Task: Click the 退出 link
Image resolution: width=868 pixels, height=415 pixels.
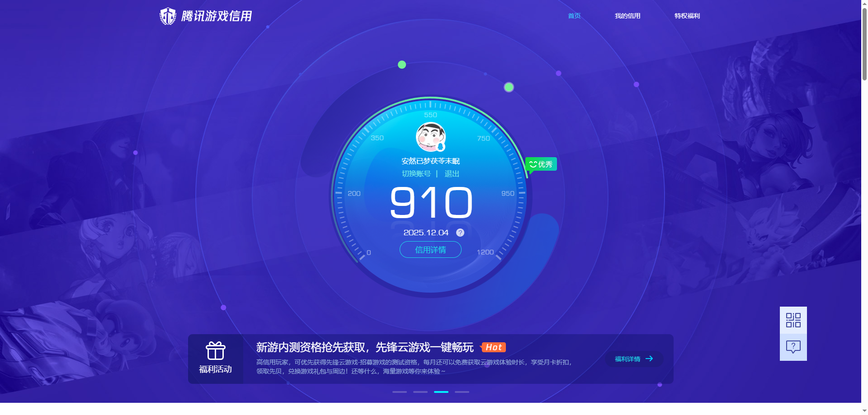Action: click(452, 173)
